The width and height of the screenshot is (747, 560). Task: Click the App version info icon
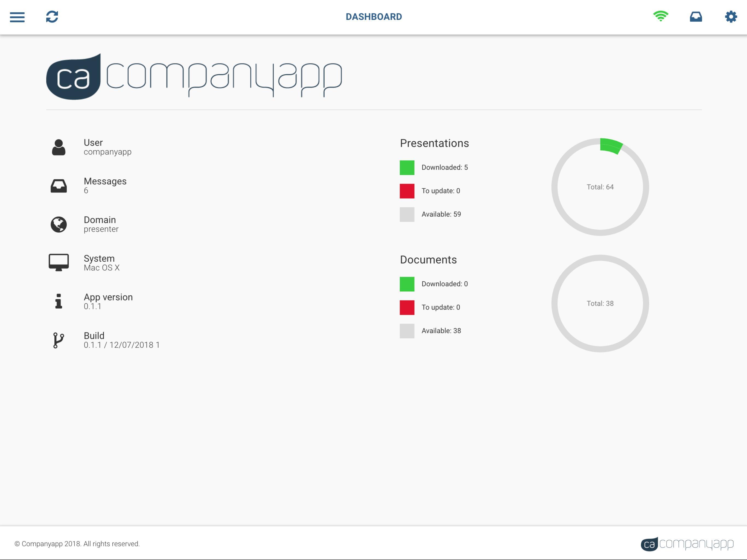pos(59,301)
